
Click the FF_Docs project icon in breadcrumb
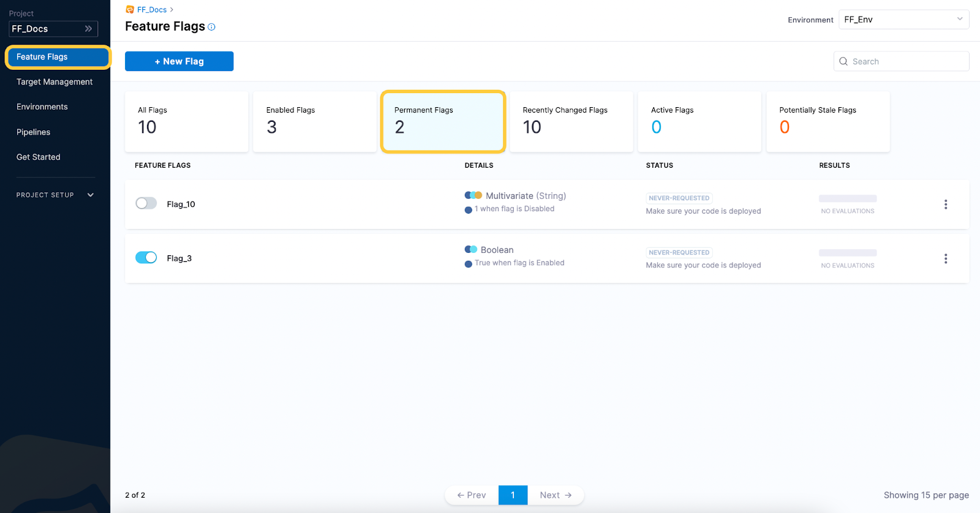(130, 10)
